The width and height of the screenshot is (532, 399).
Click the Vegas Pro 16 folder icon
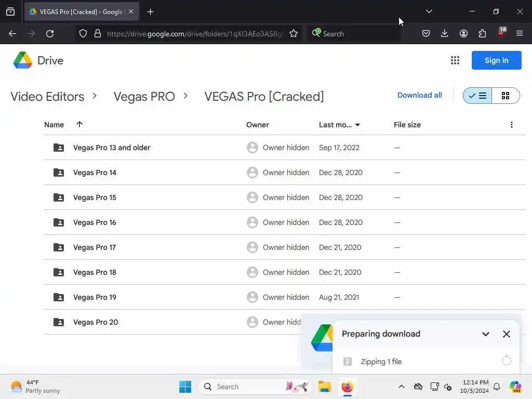(x=59, y=222)
